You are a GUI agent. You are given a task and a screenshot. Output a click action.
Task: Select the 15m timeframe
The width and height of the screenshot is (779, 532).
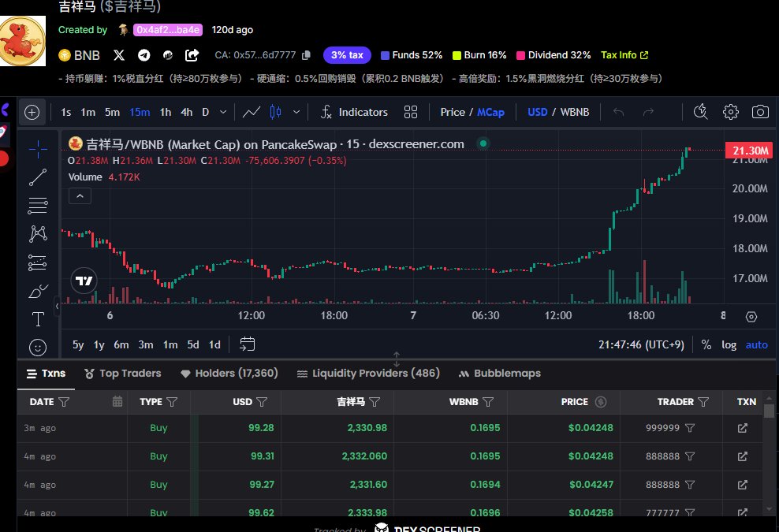[x=140, y=112]
